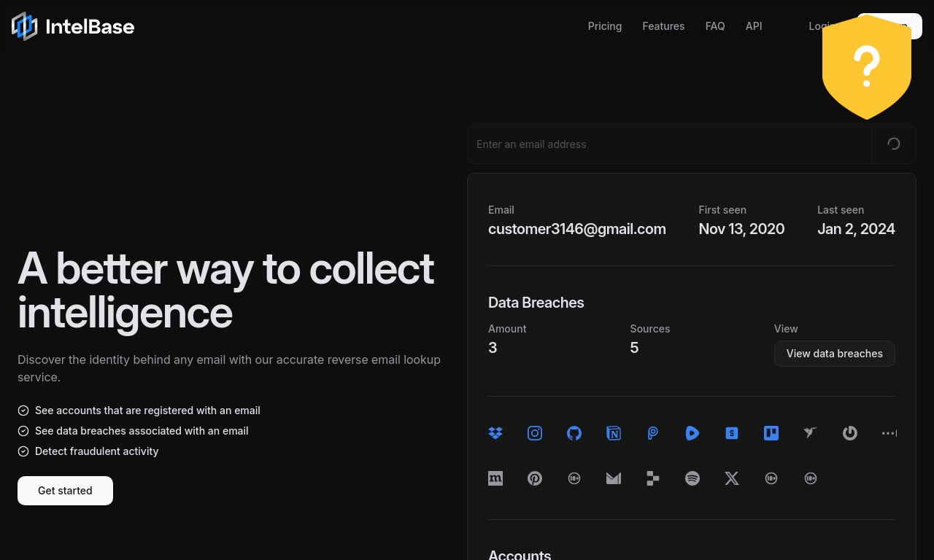The image size is (934, 560).
Task: Focus the email address input field
Action: 669,144
